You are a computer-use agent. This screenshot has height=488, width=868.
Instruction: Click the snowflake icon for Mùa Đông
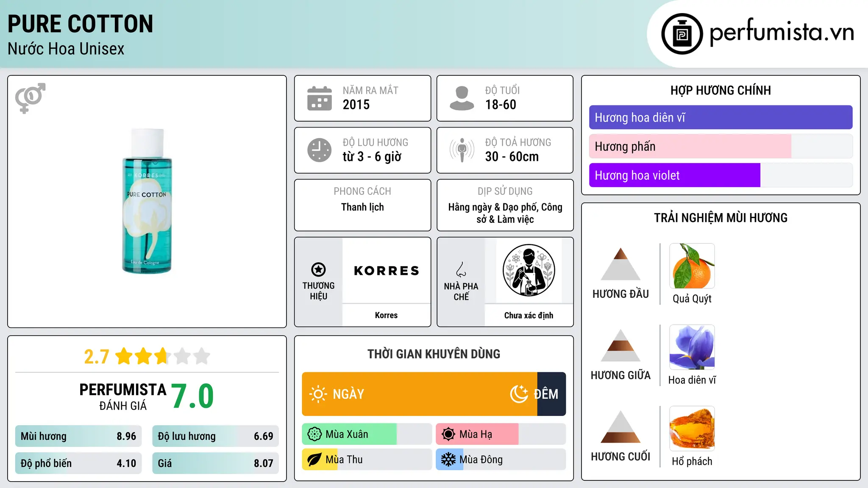[448, 460]
